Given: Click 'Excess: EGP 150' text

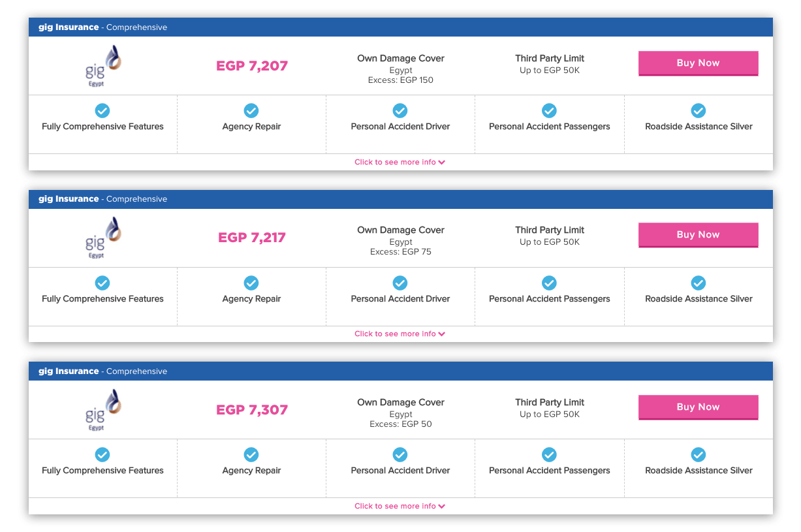Looking at the screenshot, I should click(x=401, y=80).
